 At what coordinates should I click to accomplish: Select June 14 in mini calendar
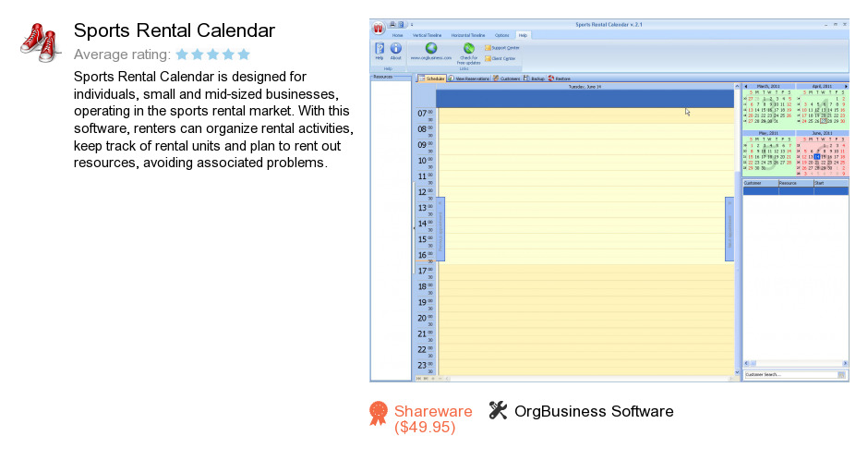tap(816, 157)
